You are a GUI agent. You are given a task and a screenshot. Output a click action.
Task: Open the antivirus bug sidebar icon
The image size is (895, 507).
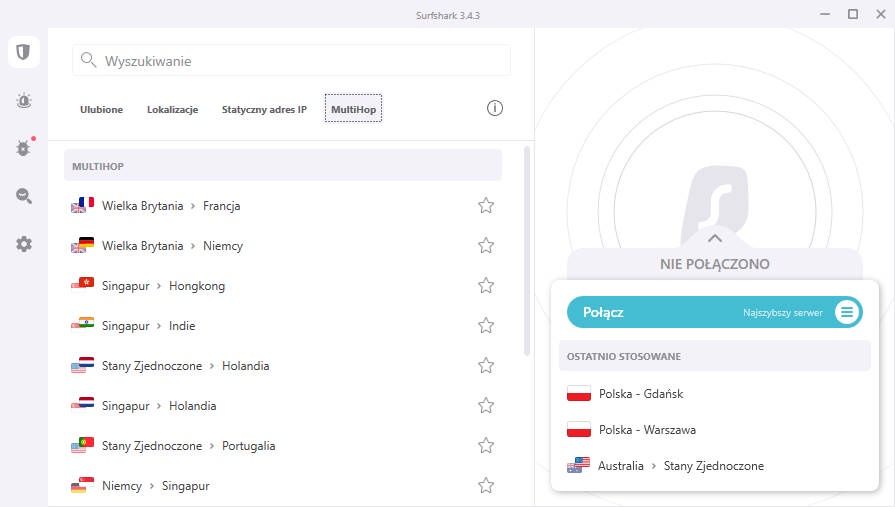[x=23, y=148]
